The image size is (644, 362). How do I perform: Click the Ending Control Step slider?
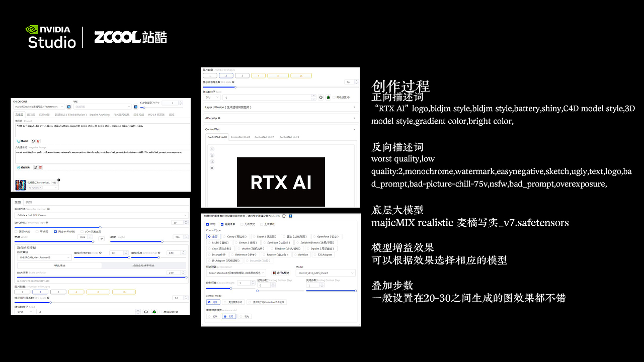(331, 291)
